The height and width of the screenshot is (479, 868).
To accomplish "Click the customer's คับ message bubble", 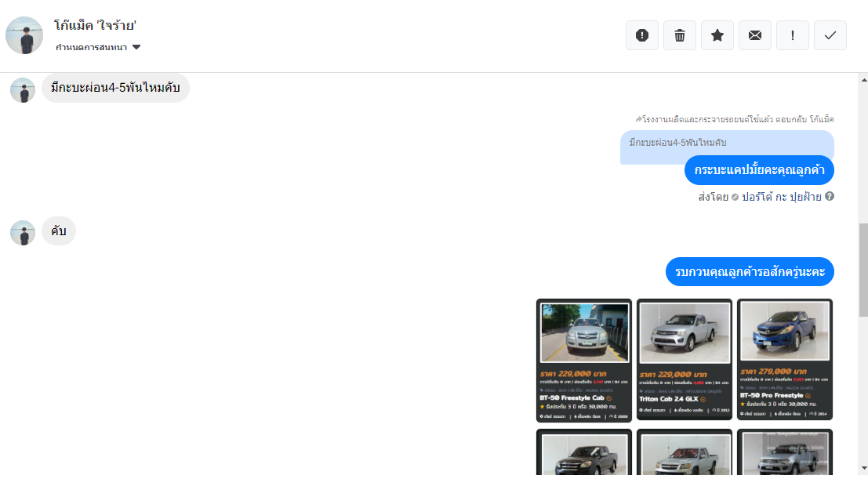I will click(x=59, y=231).
